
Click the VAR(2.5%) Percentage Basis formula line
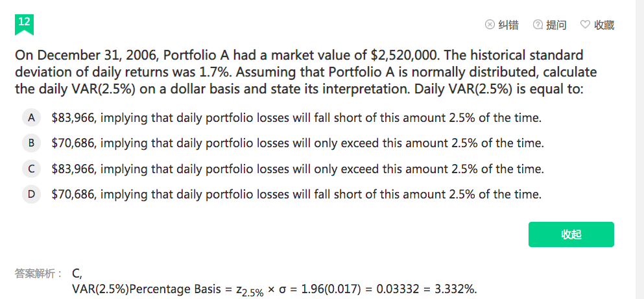(x=274, y=289)
